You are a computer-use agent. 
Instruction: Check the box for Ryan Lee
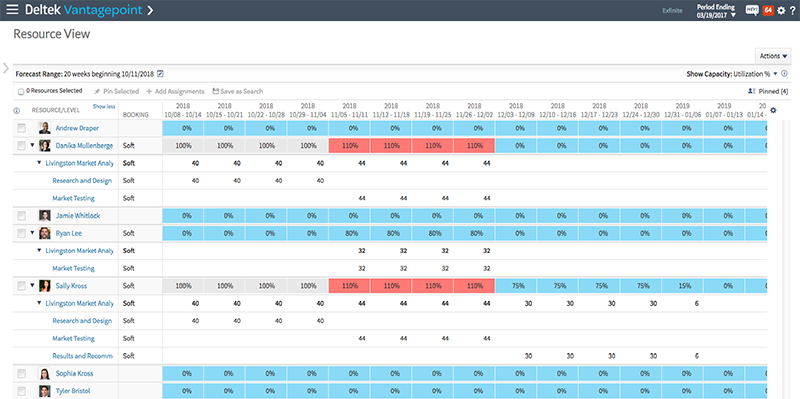point(21,234)
